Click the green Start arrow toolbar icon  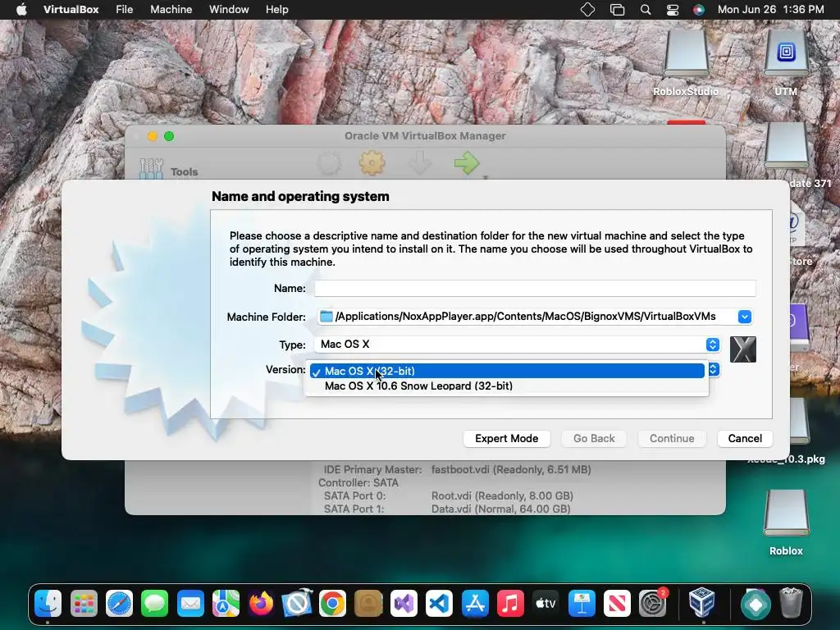[x=466, y=163]
